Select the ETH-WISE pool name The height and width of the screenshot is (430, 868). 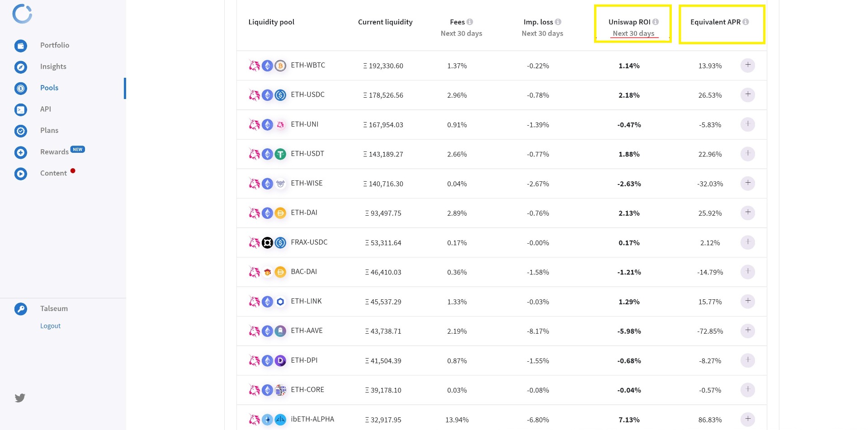point(307,183)
